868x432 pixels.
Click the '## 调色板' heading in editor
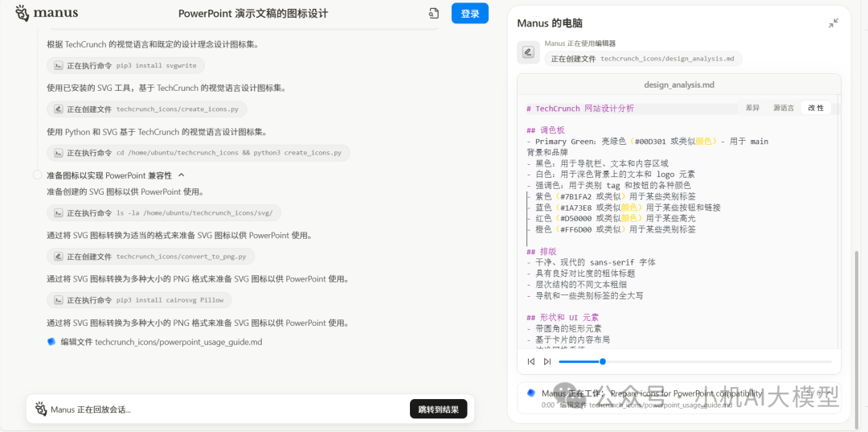[x=545, y=130]
